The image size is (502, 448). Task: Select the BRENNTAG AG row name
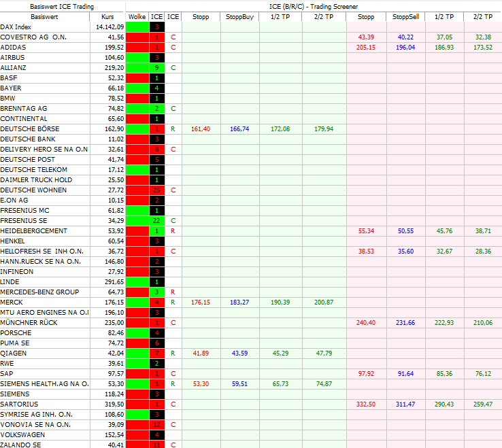coord(24,109)
